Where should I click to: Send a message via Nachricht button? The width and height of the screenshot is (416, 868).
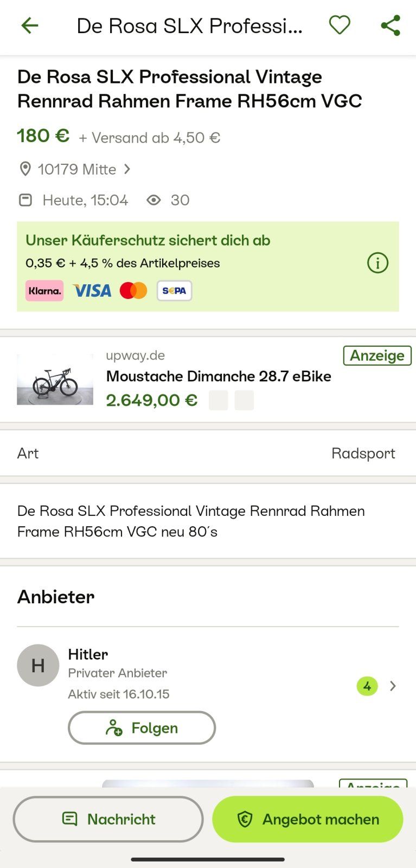point(108,819)
